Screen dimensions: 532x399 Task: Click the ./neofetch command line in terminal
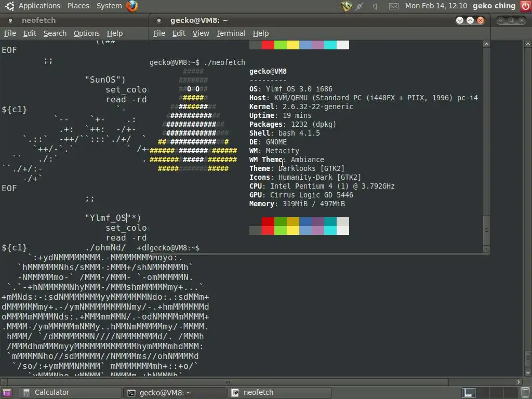(197, 62)
